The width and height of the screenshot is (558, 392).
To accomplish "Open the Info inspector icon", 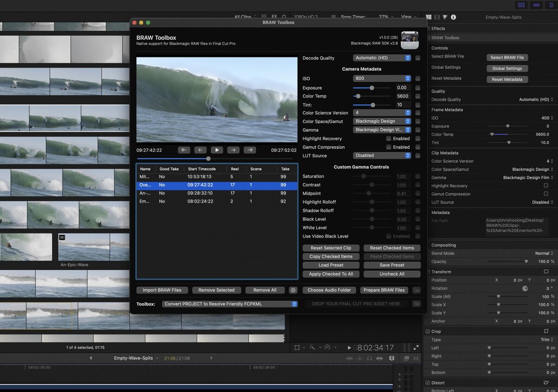I will (x=453, y=17).
